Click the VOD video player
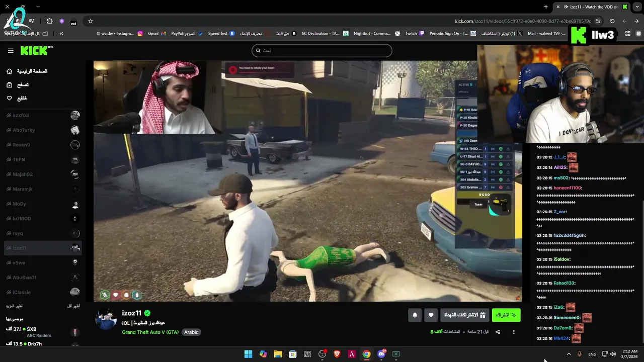644x362 pixels. tap(307, 181)
